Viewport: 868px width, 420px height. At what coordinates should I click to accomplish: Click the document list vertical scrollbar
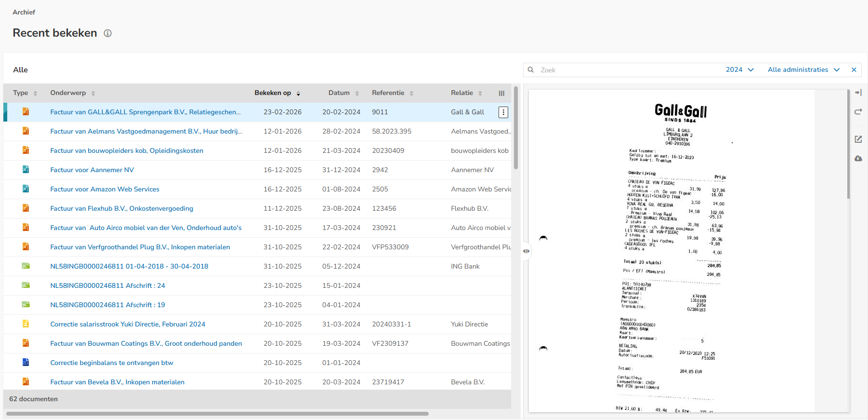coord(516,128)
